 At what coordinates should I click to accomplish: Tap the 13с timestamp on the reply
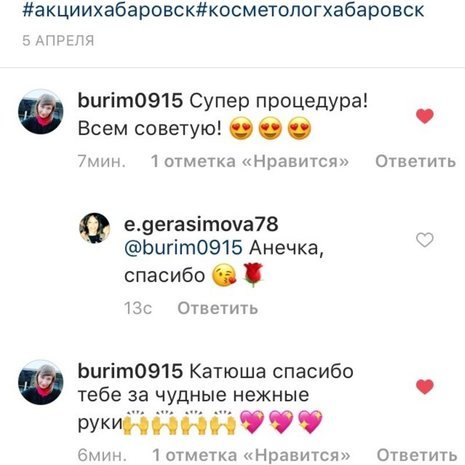pyautogui.click(x=138, y=308)
